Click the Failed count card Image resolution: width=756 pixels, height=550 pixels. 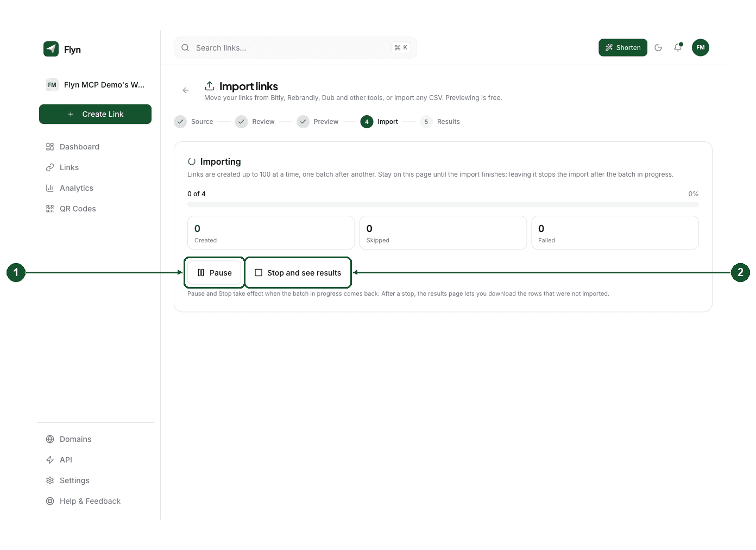(x=615, y=233)
